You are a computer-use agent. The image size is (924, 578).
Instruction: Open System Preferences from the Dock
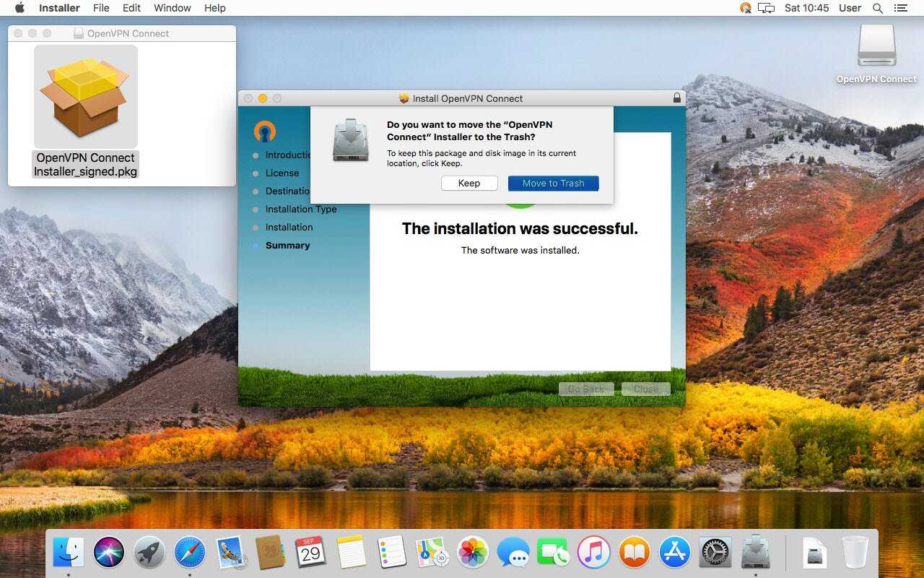[x=715, y=553]
